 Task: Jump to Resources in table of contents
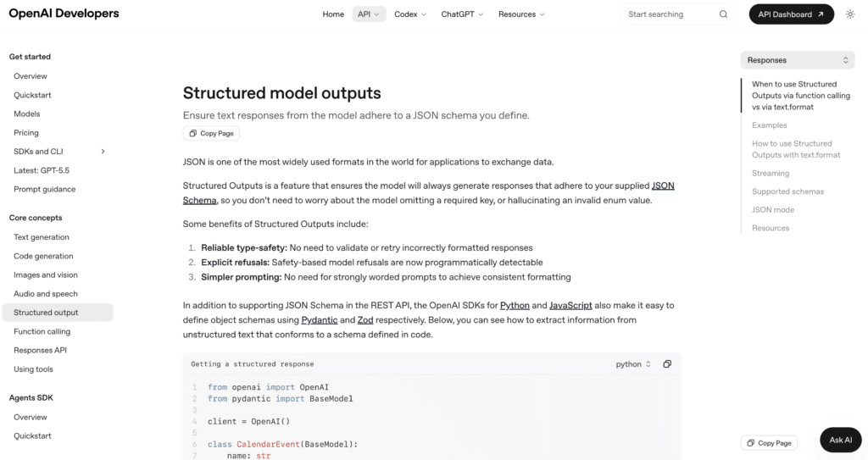pyautogui.click(x=770, y=228)
